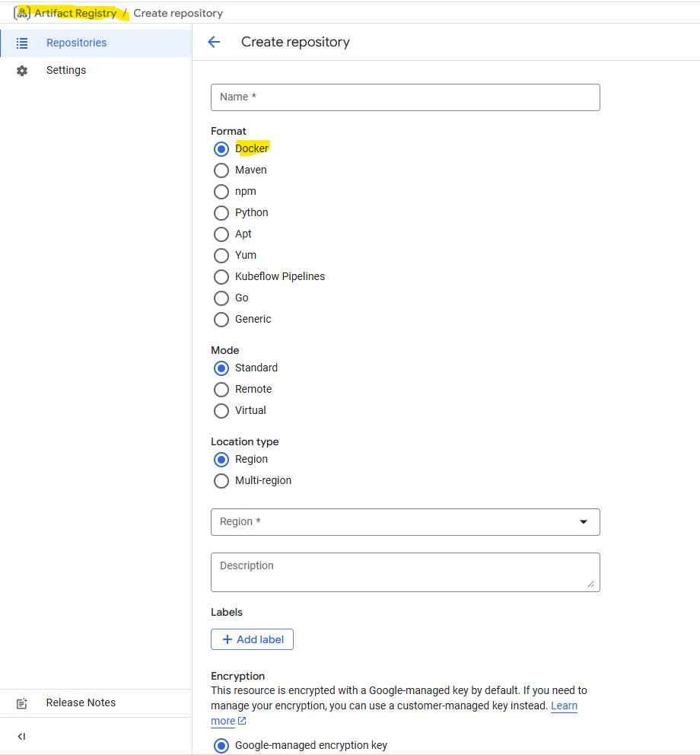Screen dimensions: 700x755
Task: Click the Release Notes icon
Action: tap(22, 703)
